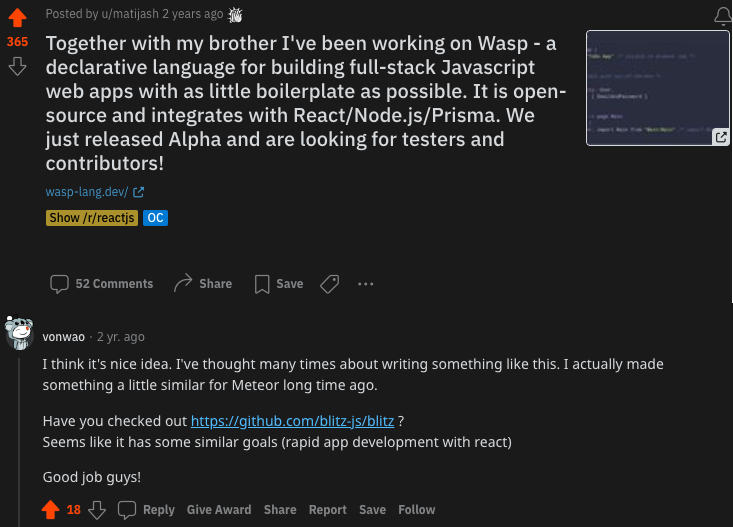The image size is (733, 527).
Task: Click the notification bell icon
Action: [x=722, y=16]
